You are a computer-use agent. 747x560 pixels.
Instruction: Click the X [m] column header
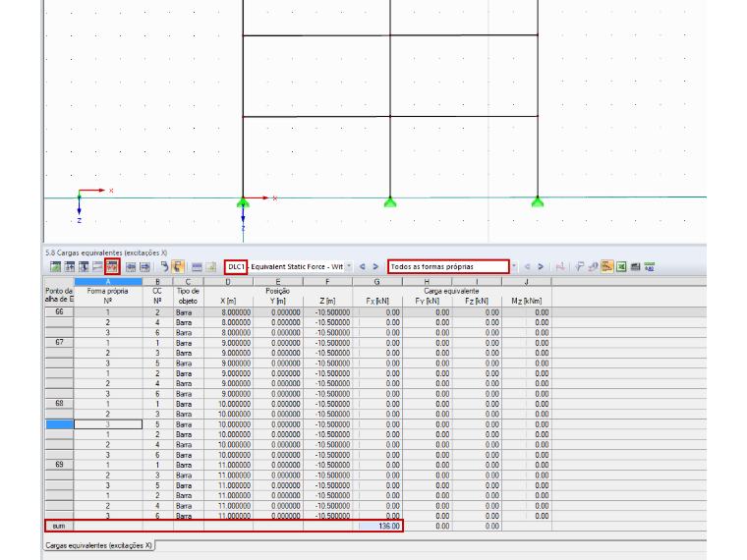point(228,301)
